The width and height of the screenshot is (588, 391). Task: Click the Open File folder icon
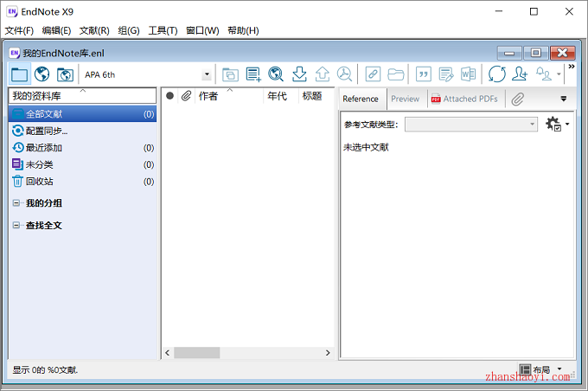click(396, 74)
